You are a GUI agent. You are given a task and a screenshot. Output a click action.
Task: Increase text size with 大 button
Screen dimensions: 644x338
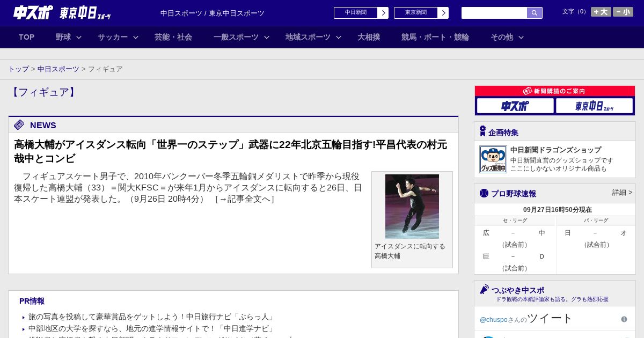(601, 12)
